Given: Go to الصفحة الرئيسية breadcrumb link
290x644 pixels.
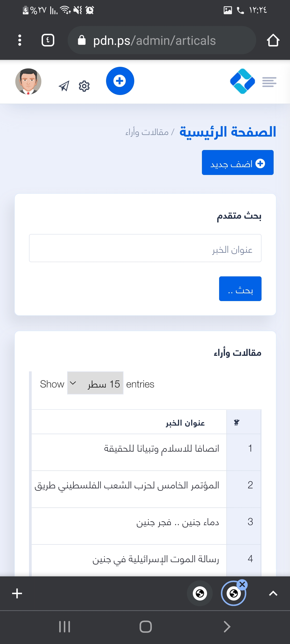Looking at the screenshot, I should (228, 132).
